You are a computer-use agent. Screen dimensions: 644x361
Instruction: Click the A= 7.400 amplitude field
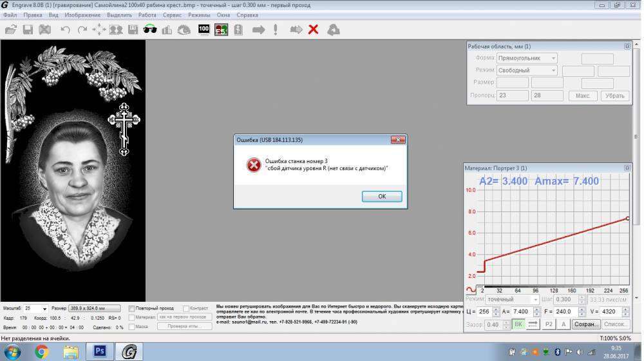point(522,312)
